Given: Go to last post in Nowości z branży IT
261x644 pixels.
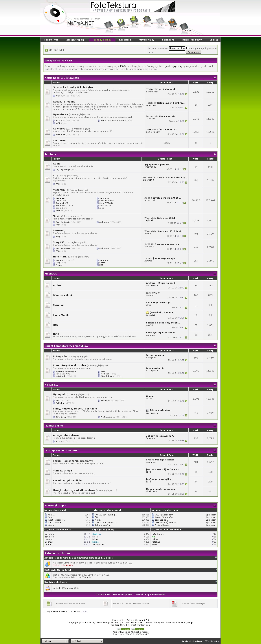Looking at the screenshot, I should tap(186, 94).
